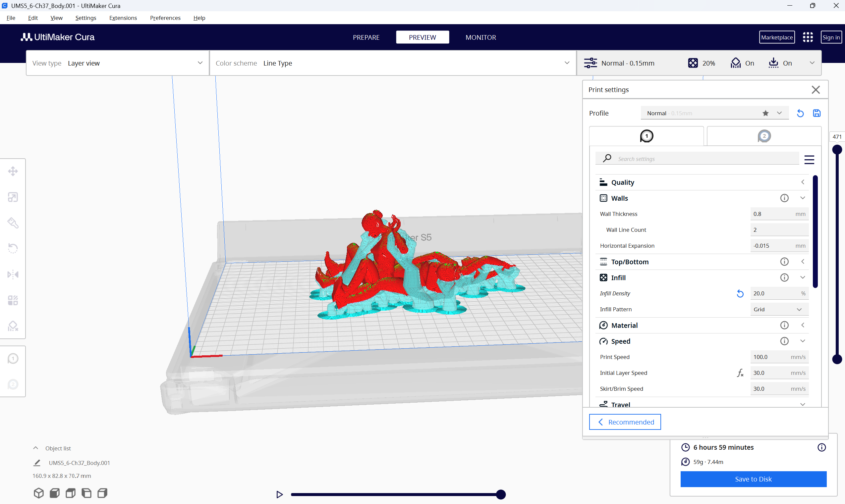This screenshot has width=845, height=504.
Task: Expand the Top/Bottom settings category
Action: 702,262
